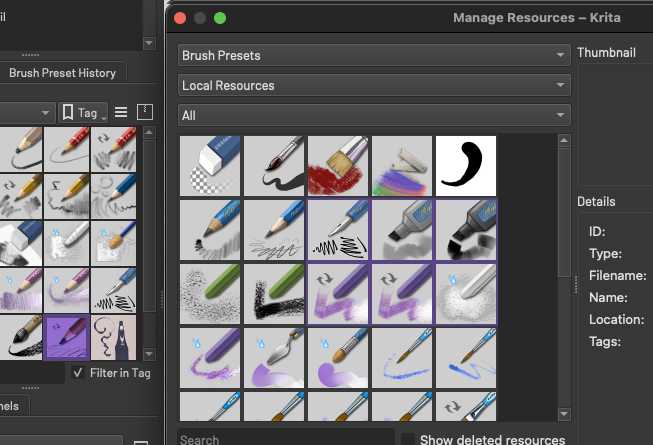Expand the Local Resources storage dropdown
The image size is (653, 445).
coord(374,85)
